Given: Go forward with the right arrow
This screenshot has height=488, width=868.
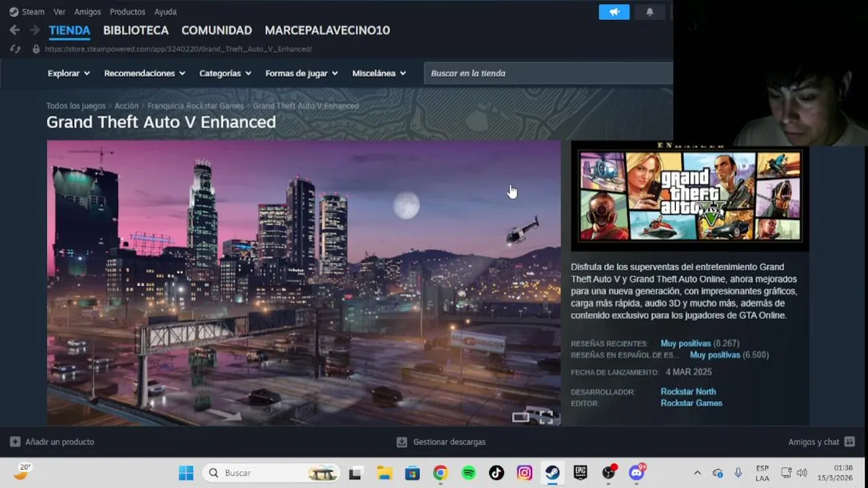Looking at the screenshot, I should [34, 30].
